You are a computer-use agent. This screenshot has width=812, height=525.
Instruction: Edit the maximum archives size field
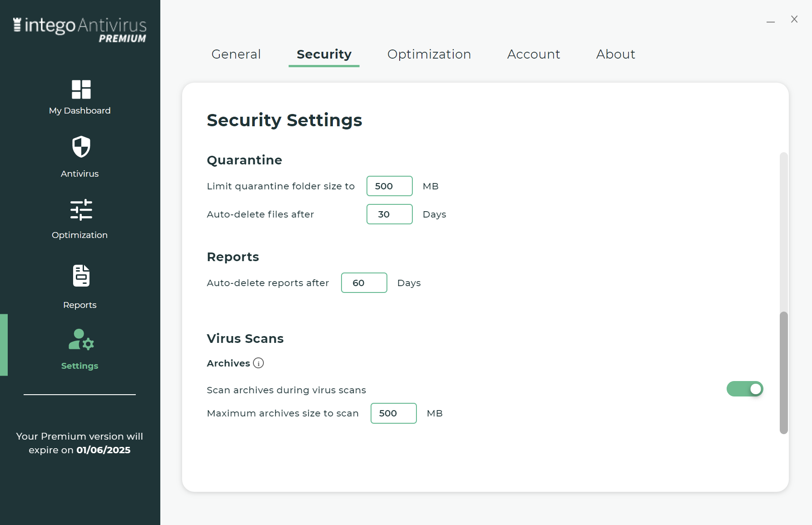click(x=393, y=413)
